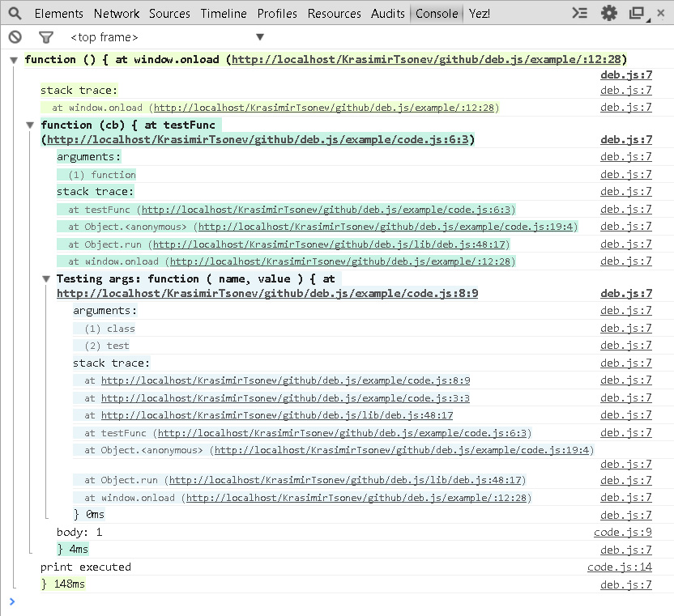
Task: Clear the console with the prohibition icon
Action: point(13,36)
